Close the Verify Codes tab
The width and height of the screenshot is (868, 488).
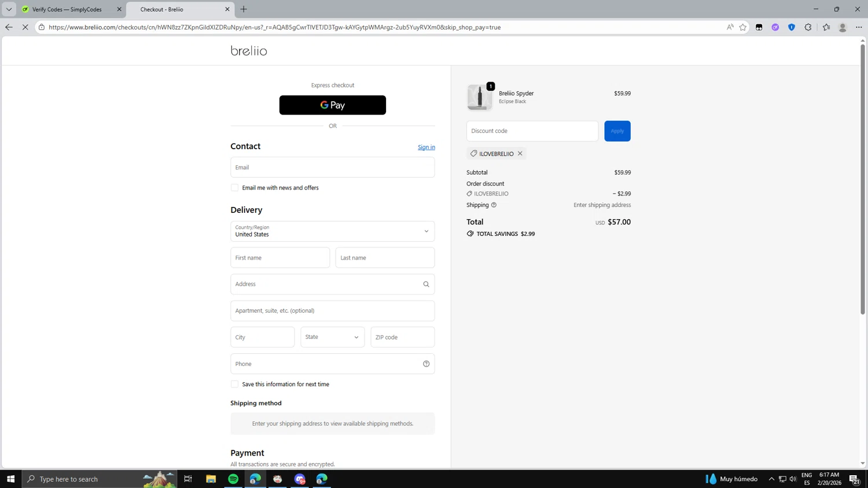click(119, 9)
